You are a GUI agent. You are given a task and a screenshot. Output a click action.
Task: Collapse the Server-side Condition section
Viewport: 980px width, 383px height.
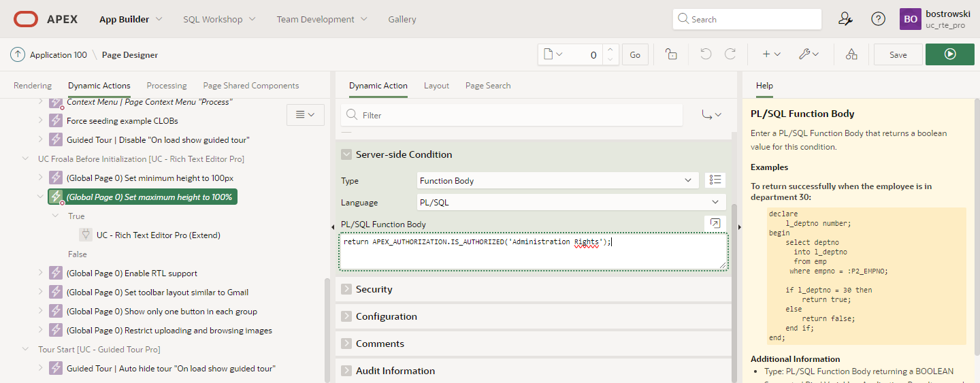tap(346, 154)
